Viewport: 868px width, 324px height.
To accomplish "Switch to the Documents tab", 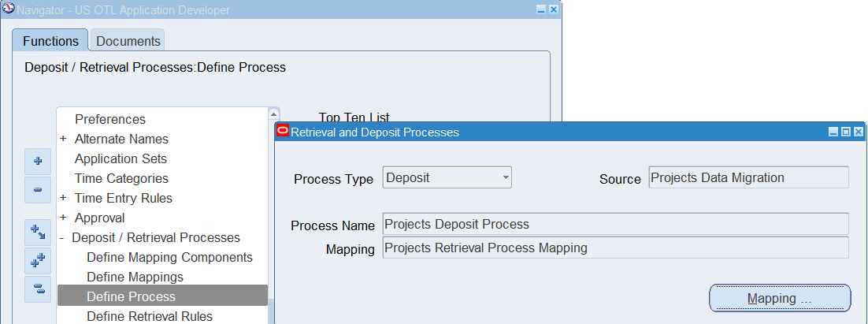I will coord(128,41).
